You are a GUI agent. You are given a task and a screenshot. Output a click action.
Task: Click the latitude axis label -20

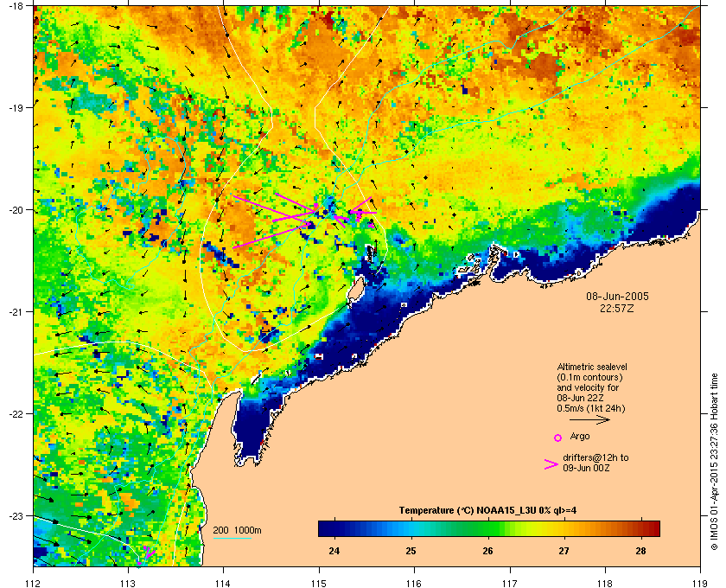16,210
